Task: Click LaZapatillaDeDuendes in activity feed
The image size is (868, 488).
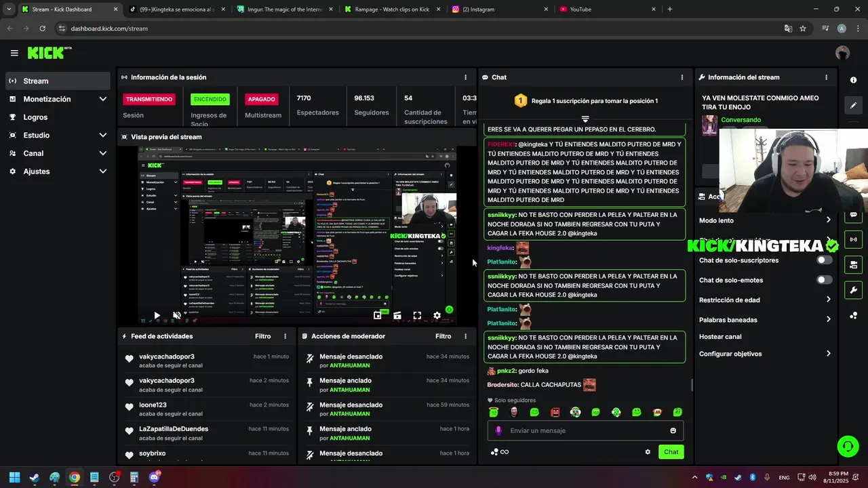Action: [x=174, y=429]
